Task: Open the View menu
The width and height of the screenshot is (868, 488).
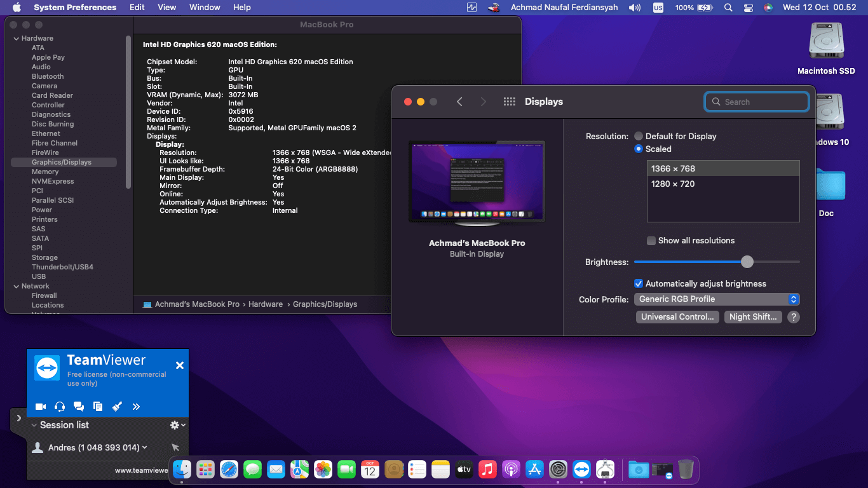Action: pyautogui.click(x=167, y=8)
